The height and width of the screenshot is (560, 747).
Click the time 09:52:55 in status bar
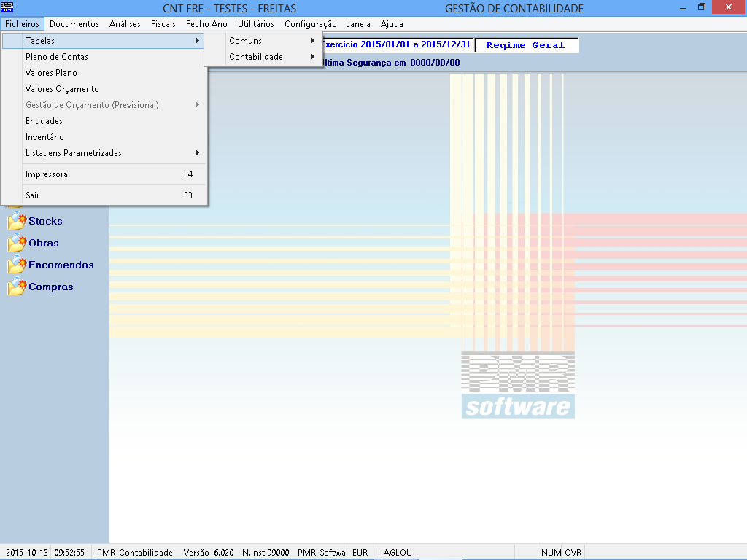pos(69,553)
